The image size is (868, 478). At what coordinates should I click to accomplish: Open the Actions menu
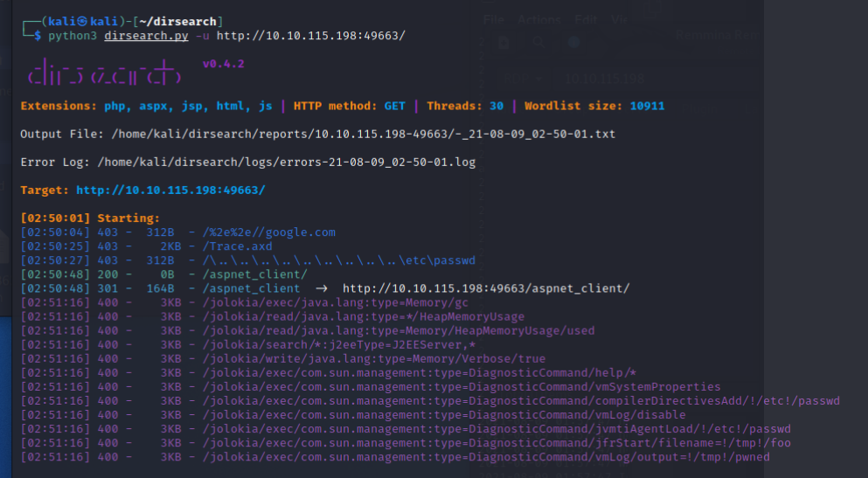[539, 19]
